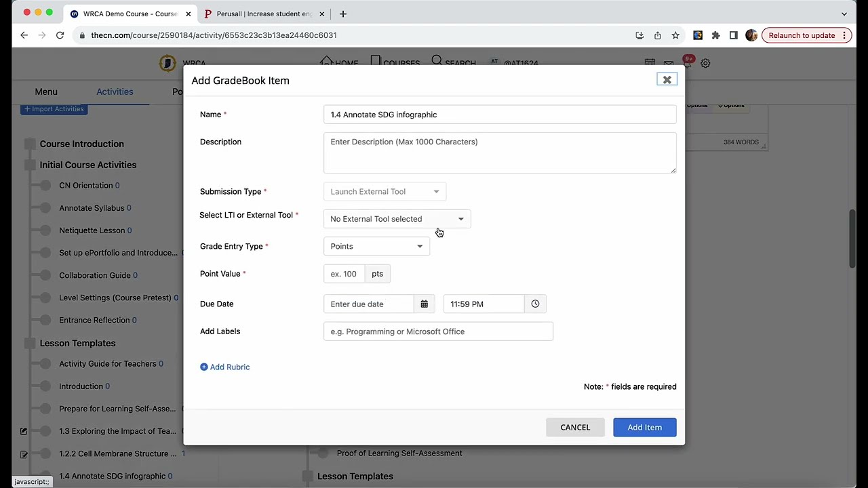Click the Name text field
Screen dimensions: 868x488
[x=500, y=115]
